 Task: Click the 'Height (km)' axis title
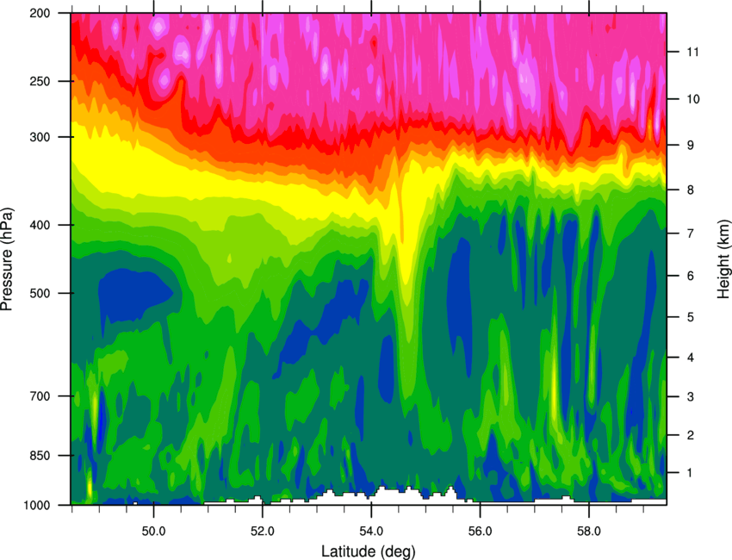[x=723, y=259]
